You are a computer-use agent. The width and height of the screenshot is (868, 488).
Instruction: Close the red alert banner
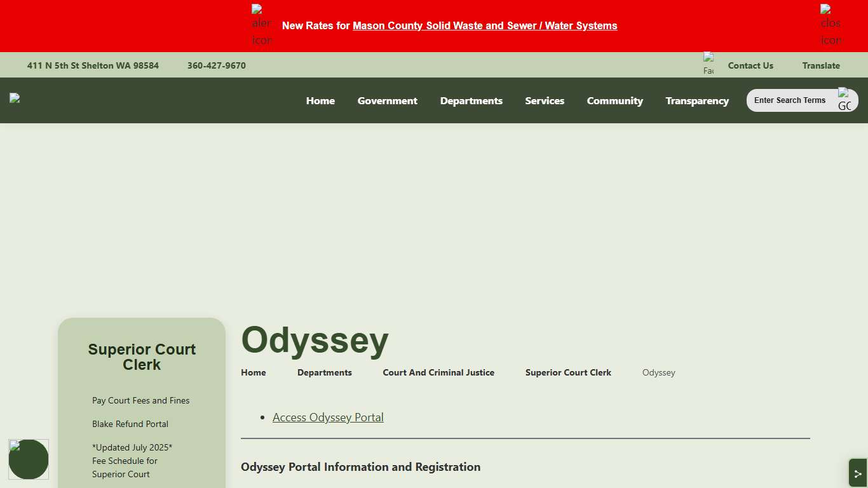pos(830,25)
